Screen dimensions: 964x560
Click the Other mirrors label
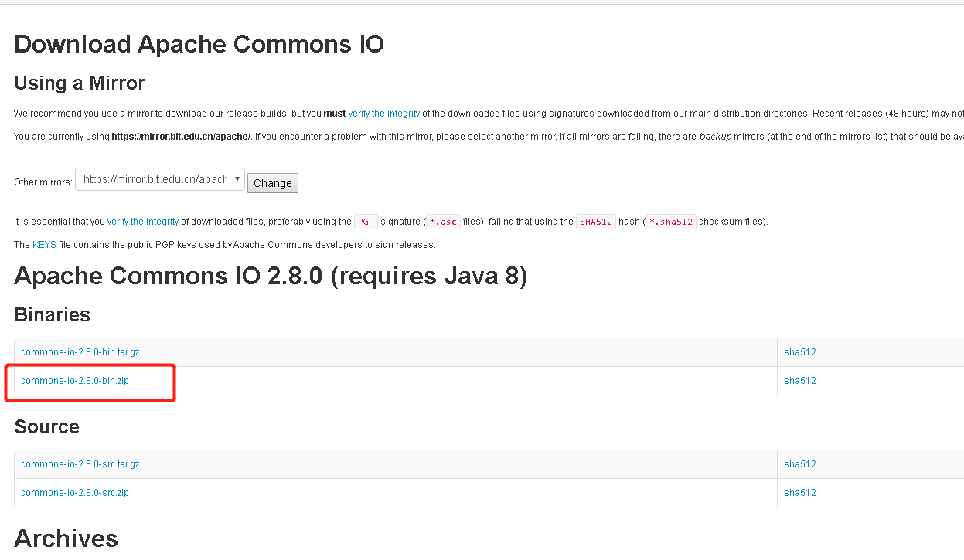tap(43, 182)
